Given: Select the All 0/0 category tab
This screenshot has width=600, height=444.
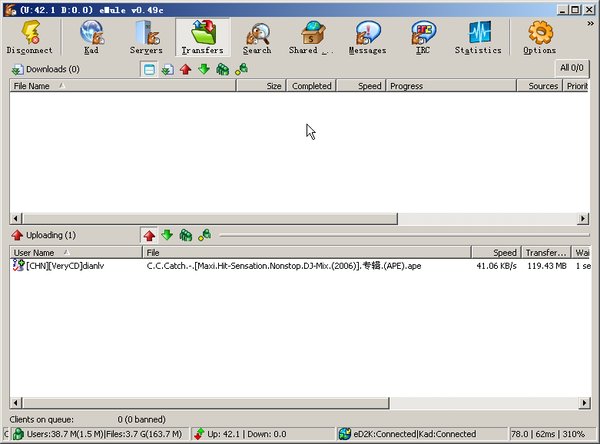Looking at the screenshot, I should pyautogui.click(x=572, y=68).
